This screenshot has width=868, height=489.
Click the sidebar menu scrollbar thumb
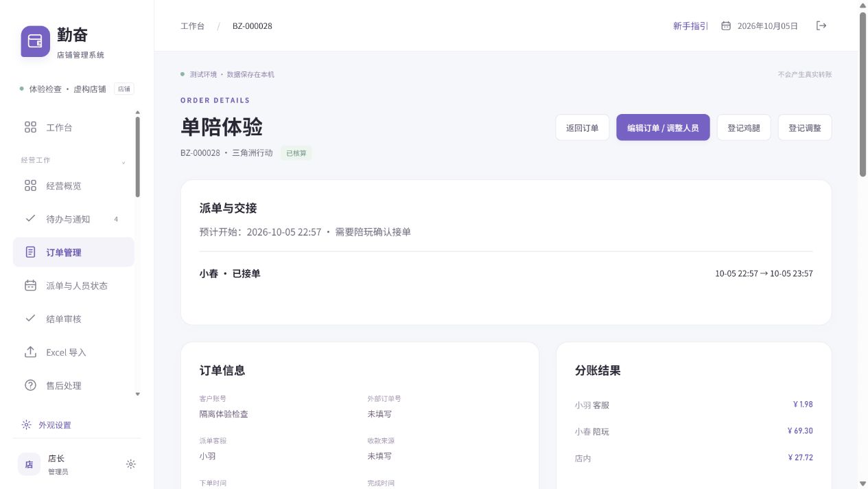(x=137, y=157)
